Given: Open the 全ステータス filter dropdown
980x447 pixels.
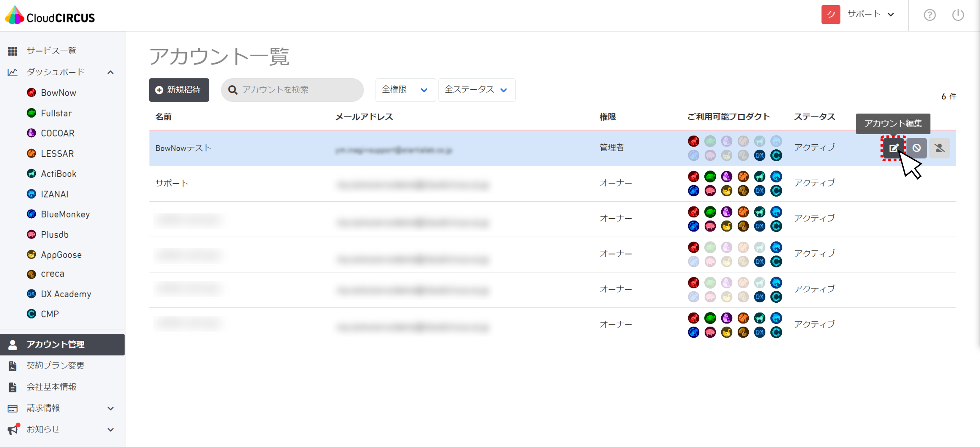Looking at the screenshot, I should click(x=477, y=90).
